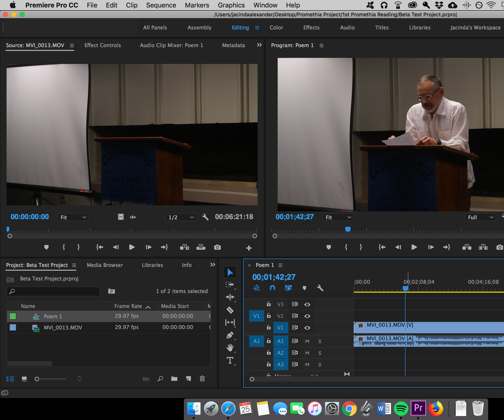504x420 pixels.
Task: Toggle V3 track output eye
Action: pyautogui.click(x=307, y=304)
